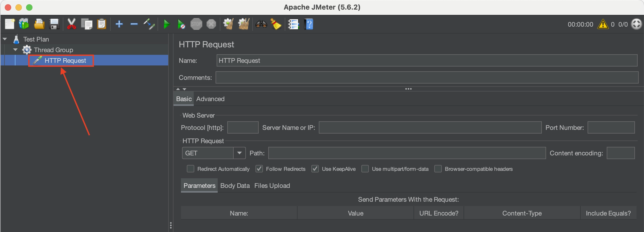Enable Redirect Automatically checkbox
Image resolution: width=644 pixels, height=232 pixels.
tap(190, 169)
